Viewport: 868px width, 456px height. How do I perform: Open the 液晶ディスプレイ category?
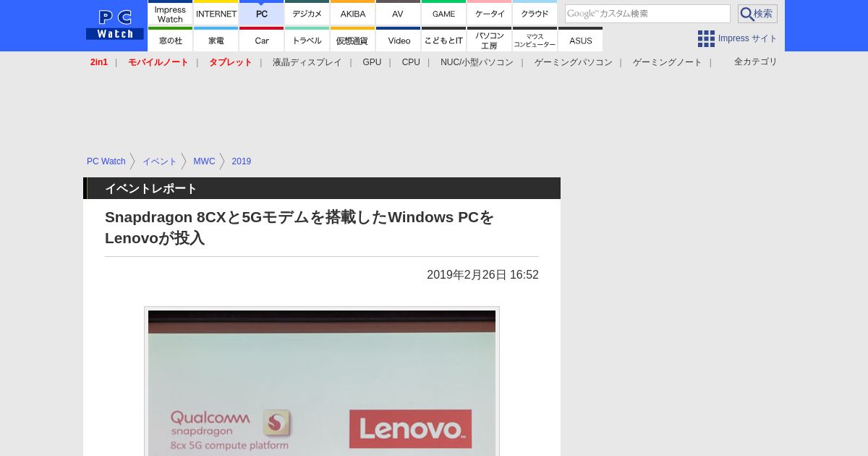[307, 62]
